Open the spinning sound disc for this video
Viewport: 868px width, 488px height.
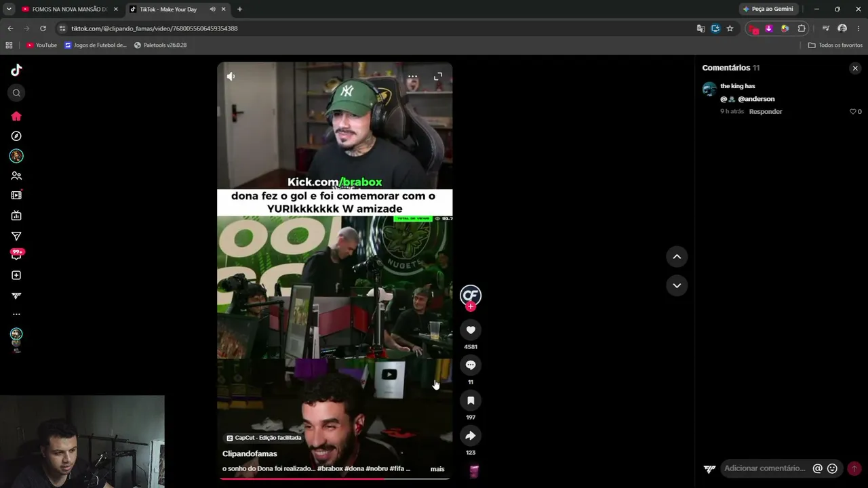coord(474,471)
